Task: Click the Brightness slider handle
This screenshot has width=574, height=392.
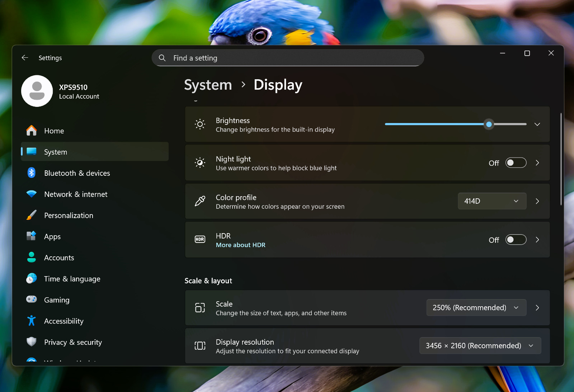Action: pyautogui.click(x=489, y=124)
